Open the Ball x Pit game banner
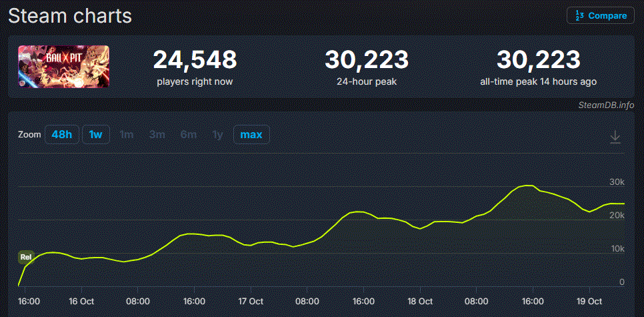This screenshot has width=644, height=317. (x=63, y=66)
